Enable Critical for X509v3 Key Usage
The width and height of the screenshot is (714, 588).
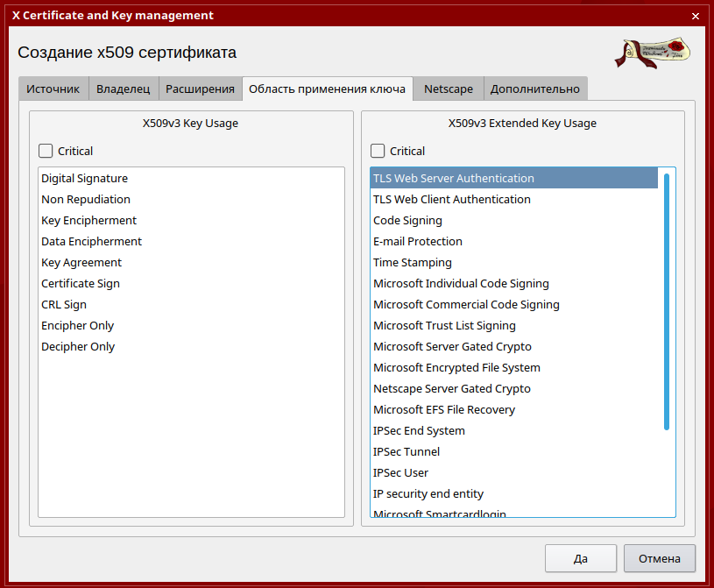click(x=46, y=151)
